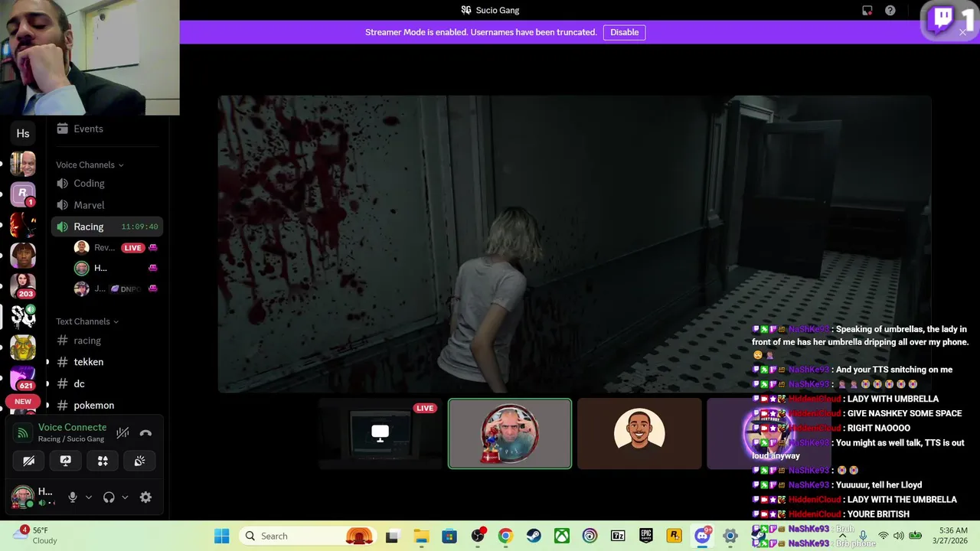Select the Hs server icon

pyautogui.click(x=23, y=133)
